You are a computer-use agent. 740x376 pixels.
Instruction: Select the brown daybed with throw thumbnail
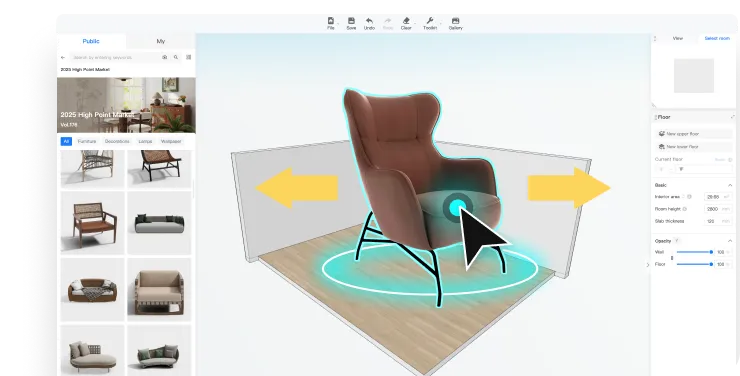(x=92, y=290)
